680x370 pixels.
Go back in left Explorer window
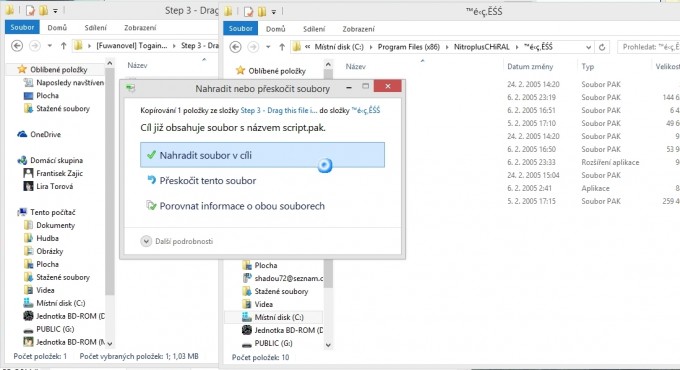point(17,46)
